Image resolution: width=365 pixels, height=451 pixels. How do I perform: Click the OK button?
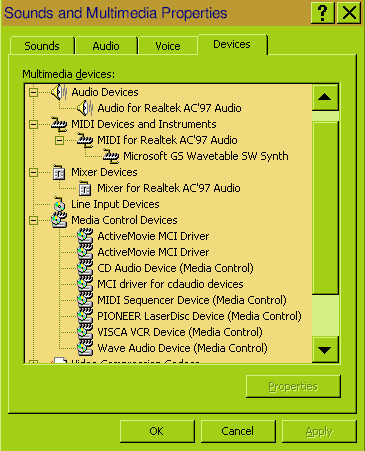point(157,431)
